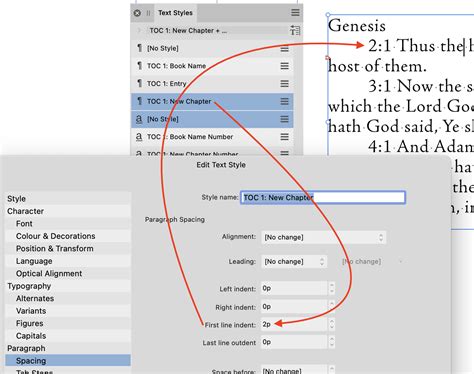Open the options menu for paragraph [No Style]
The width and height of the screenshot is (474, 374).
284,49
